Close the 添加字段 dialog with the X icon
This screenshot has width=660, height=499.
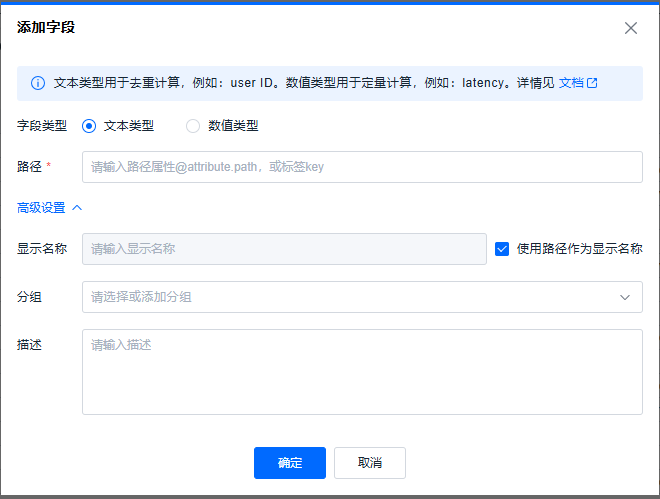[x=631, y=28]
